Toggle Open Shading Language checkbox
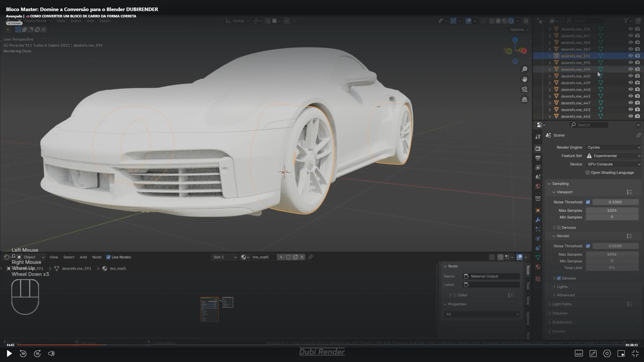Viewport: 644px width, 362px height. tap(587, 172)
